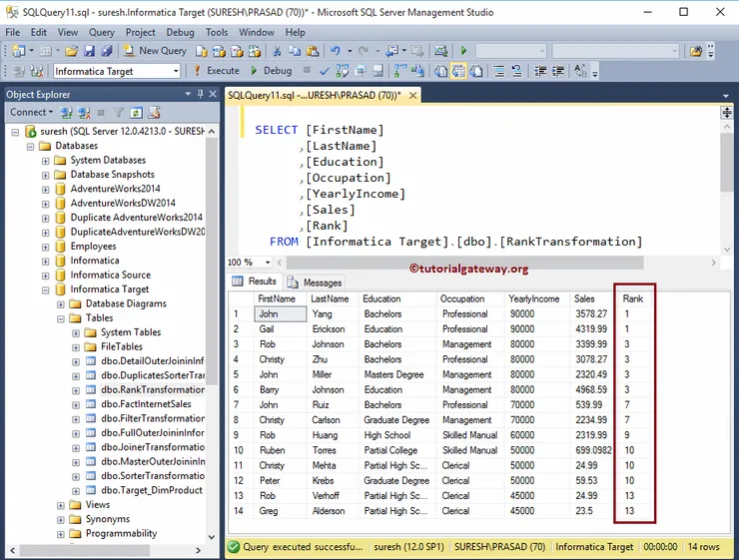This screenshot has height=560, width=739.
Task: Click the Undo arrow icon
Action: 336,51
